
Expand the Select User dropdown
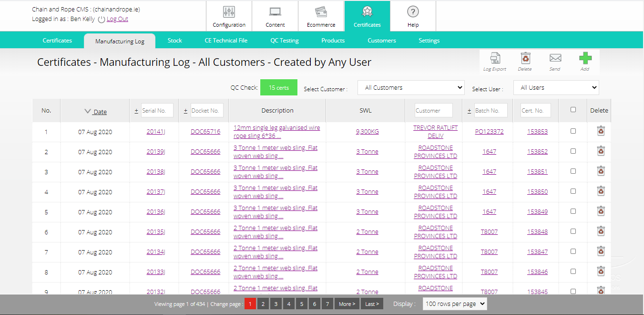click(x=556, y=88)
